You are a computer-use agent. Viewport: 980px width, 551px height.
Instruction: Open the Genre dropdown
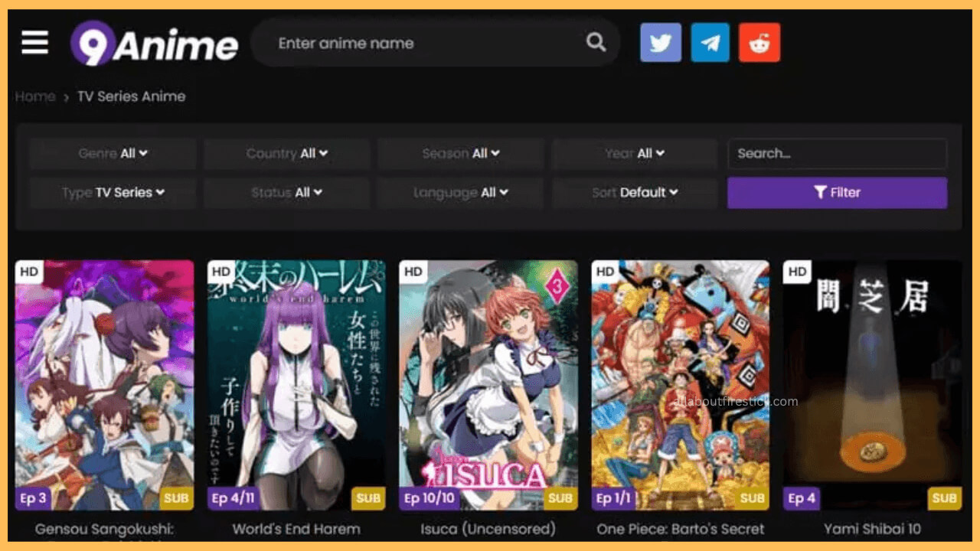(113, 153)
